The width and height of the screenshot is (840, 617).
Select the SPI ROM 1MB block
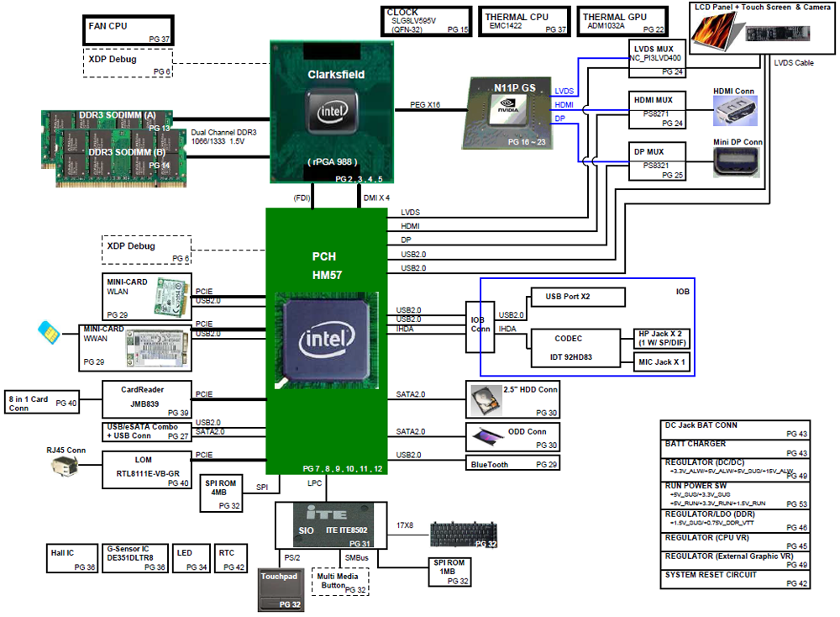pyautogui.click(x=449, y=572)
